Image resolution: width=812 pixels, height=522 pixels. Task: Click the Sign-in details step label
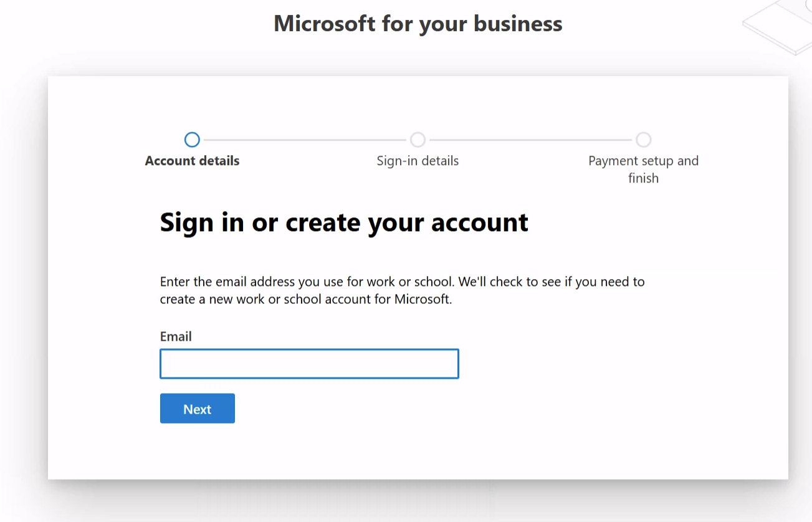(x=418, y=161)
